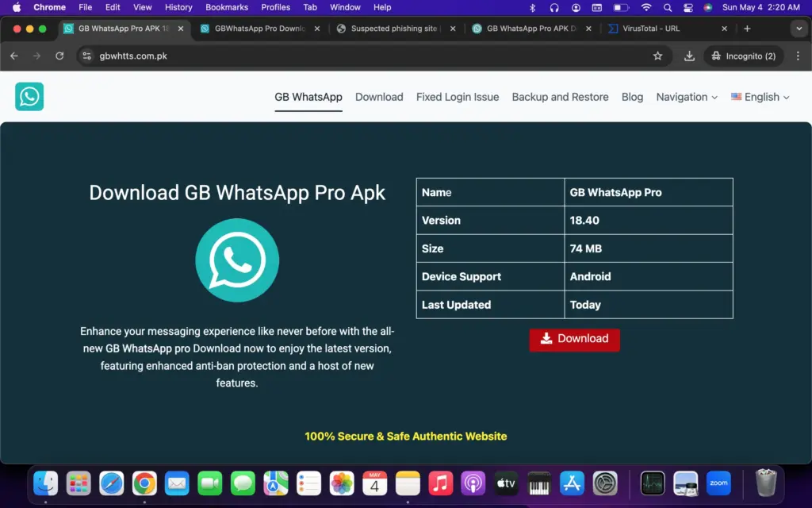Screen dimensions: 812x508
Task: Open the Apple menu
Action: 17,7
